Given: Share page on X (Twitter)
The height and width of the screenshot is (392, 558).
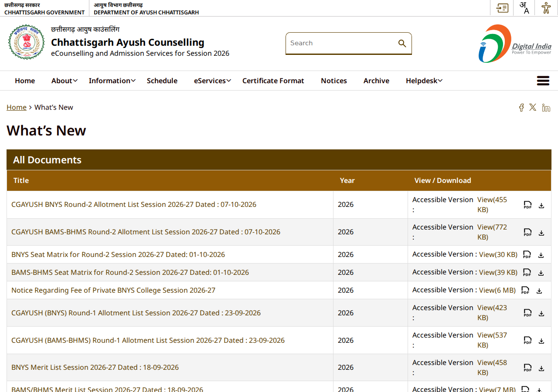Looking at the screenshot, I should (533, 107).
